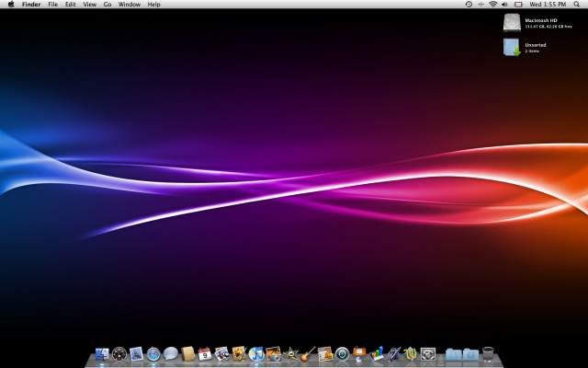
Task: Launch Safari compass icon in dock
Action: (153, 354)
